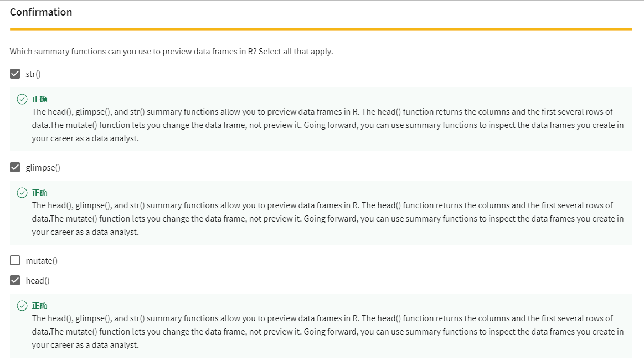Select the glimpse() option label
Viewport: 644px width, 360px height.
pyautogui.click(x=43, y=167)
